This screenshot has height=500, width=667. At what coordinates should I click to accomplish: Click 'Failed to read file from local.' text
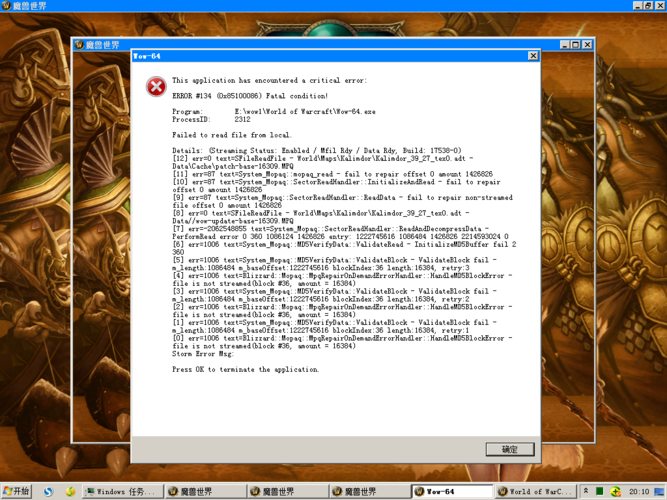tap(232, 135)
